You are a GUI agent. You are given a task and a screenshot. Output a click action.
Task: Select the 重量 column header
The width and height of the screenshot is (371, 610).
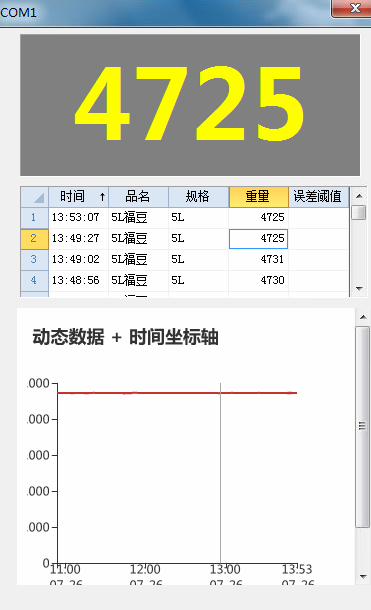coord(259,197)
